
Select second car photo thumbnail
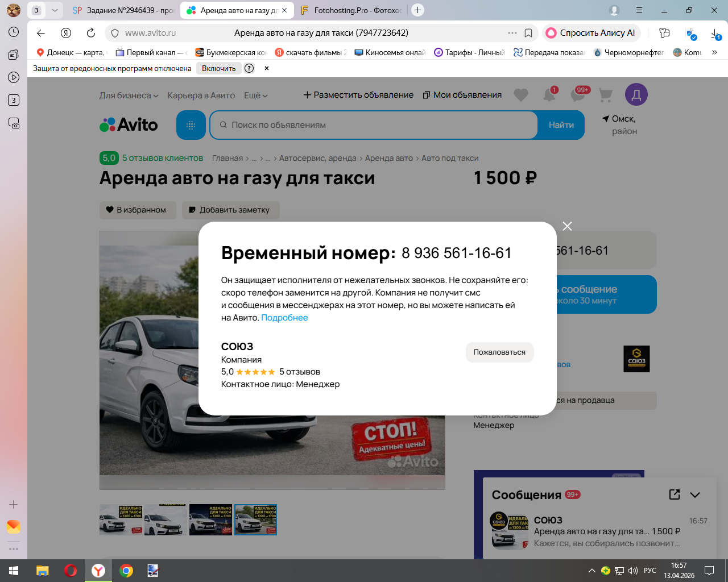[x=166, y=519]
